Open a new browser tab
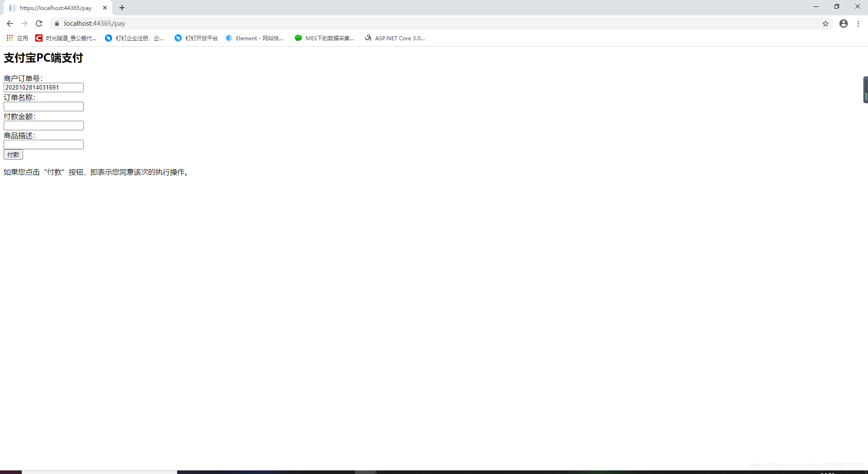 (122, 8)
